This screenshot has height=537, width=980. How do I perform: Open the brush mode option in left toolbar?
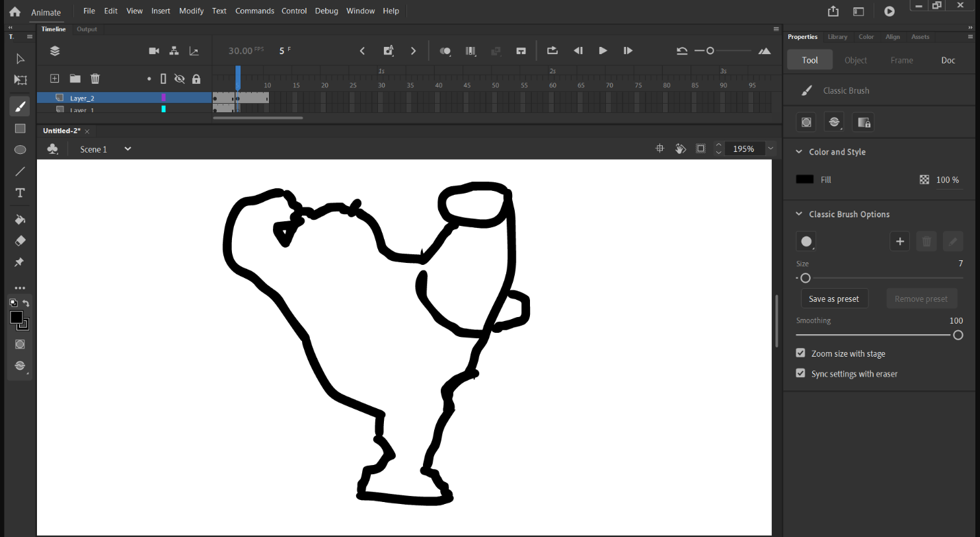pos(20,366)
